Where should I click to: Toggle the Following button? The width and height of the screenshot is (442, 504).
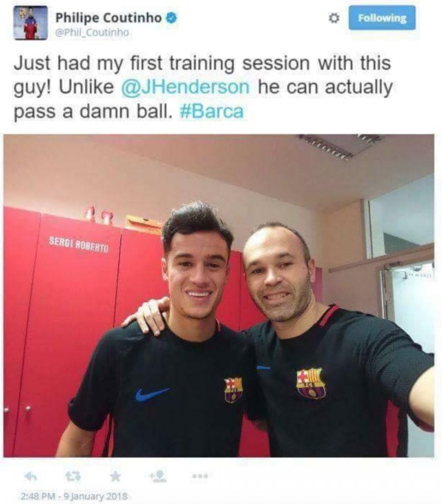pyautogui.click(x=382, y=18)
